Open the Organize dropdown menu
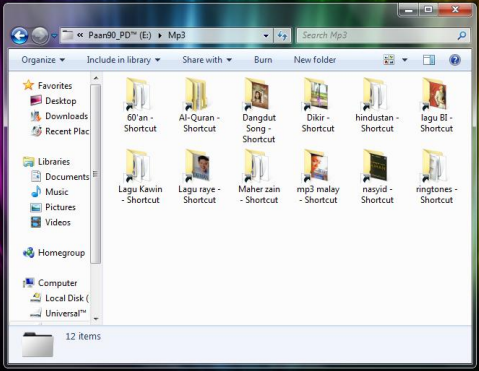Image resolution: width=479 pixels, height=371 pixels. tap(43, 60)
